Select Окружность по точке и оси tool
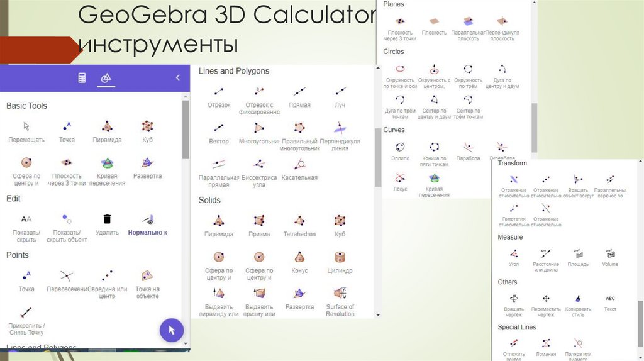 [x=400, y=76]
